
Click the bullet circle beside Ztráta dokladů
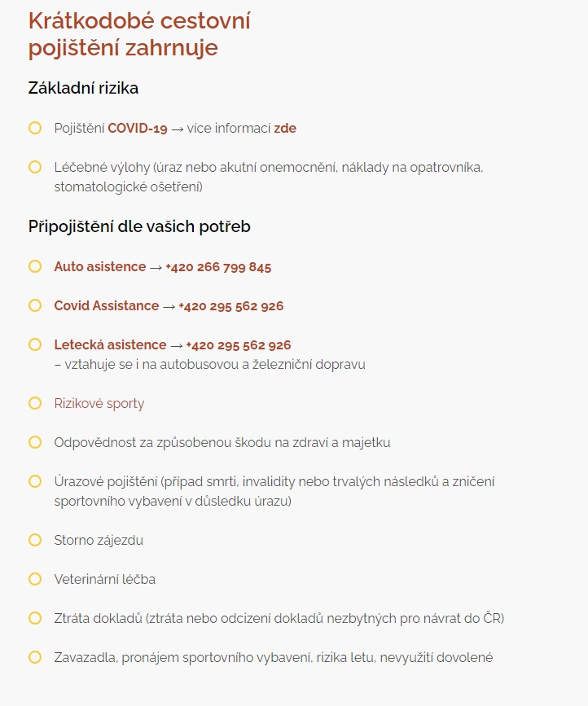tap(35, 618)
